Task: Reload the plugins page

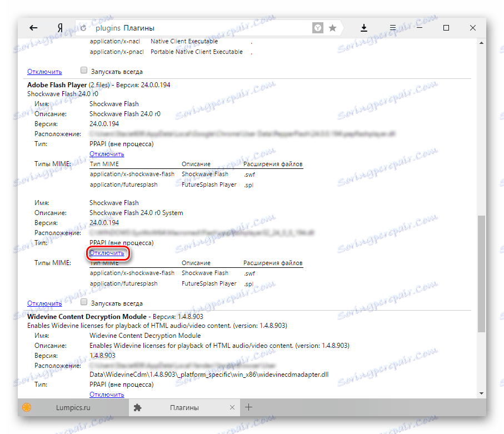Action: (x=83, y=27)
